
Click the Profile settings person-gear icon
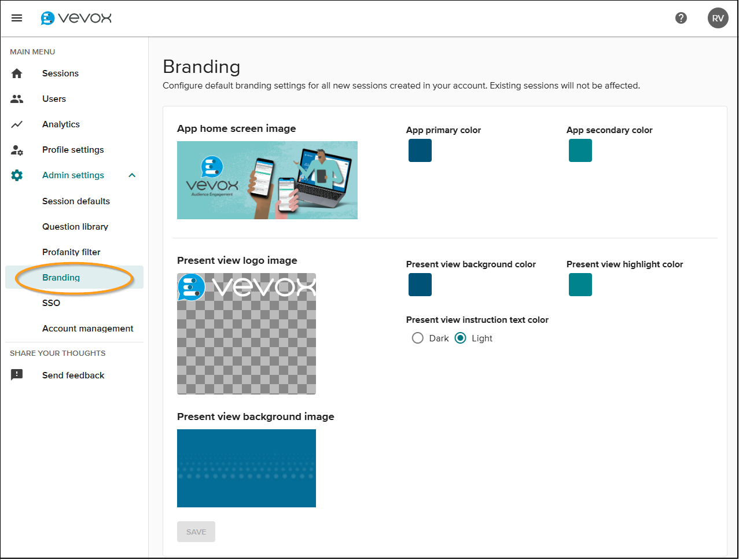tap(17, 150)
